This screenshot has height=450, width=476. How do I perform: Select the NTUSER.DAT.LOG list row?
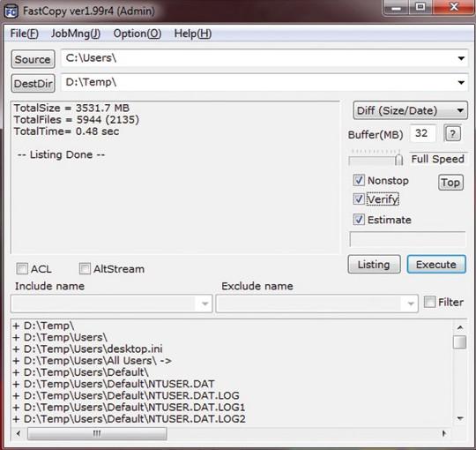[126, 395]
